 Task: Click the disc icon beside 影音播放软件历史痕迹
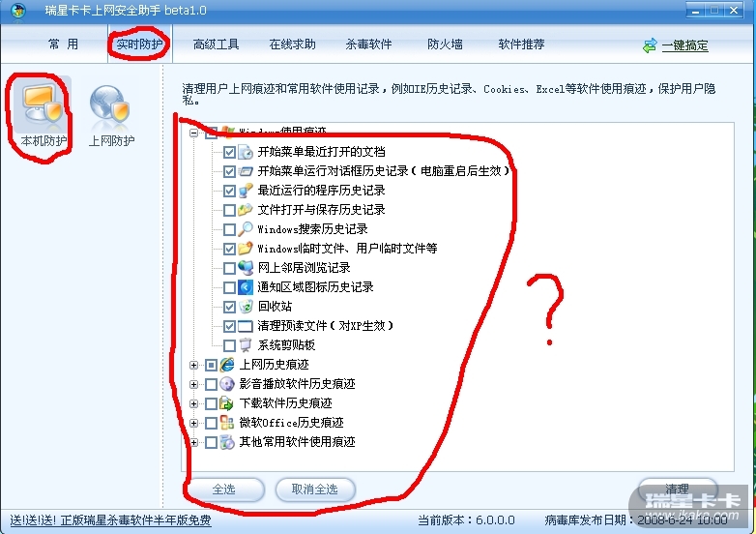(x=227, y=384)
